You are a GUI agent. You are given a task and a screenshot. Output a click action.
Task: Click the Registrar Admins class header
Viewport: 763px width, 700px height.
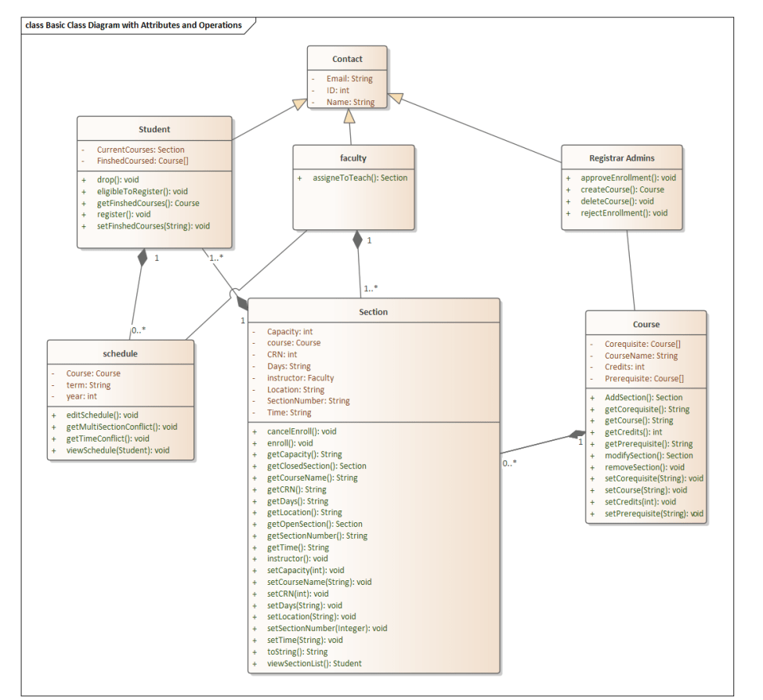(x=623, y=157)
